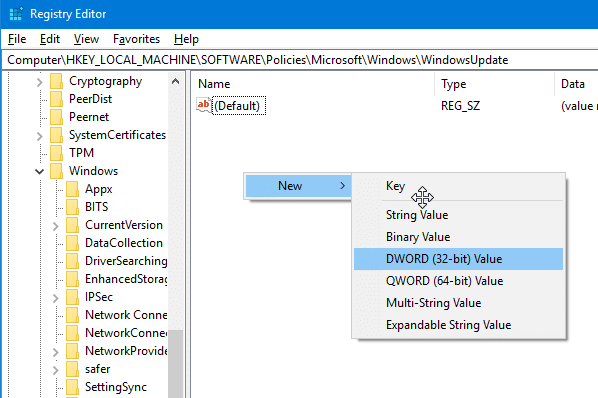Open the File menu
Viewport: 598px width, 398px height.
point(17,39)
